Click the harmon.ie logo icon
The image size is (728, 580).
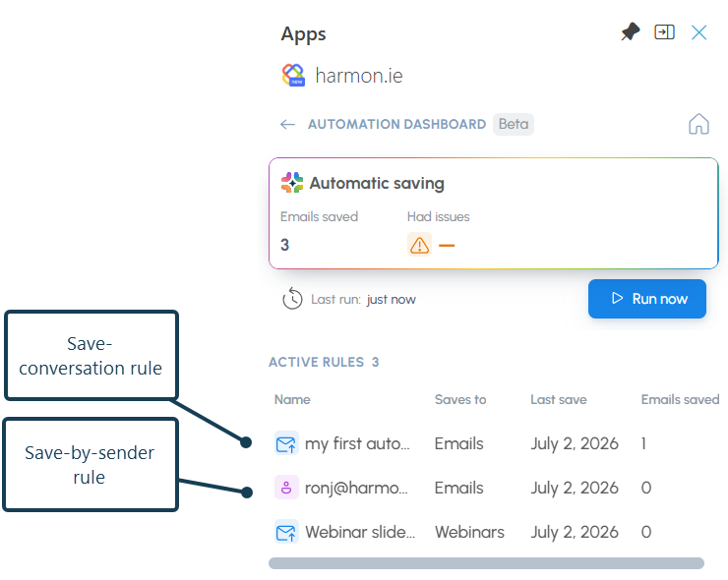click(293, 75)
